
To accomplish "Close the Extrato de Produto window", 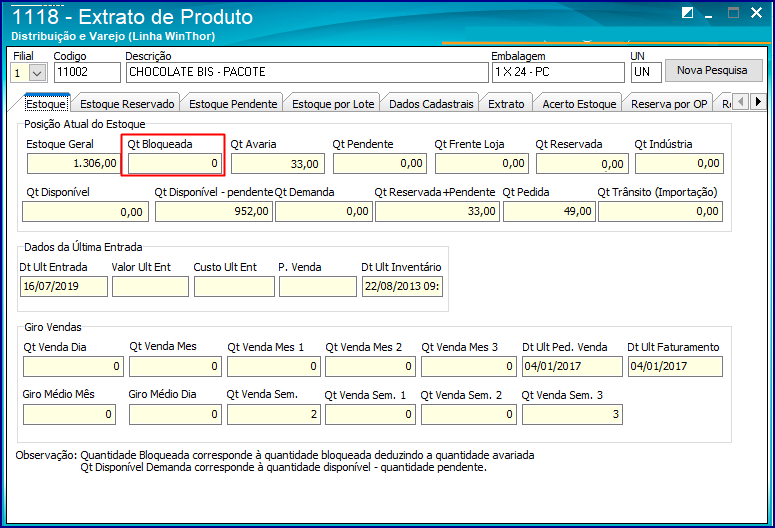I will coord(756,13).
